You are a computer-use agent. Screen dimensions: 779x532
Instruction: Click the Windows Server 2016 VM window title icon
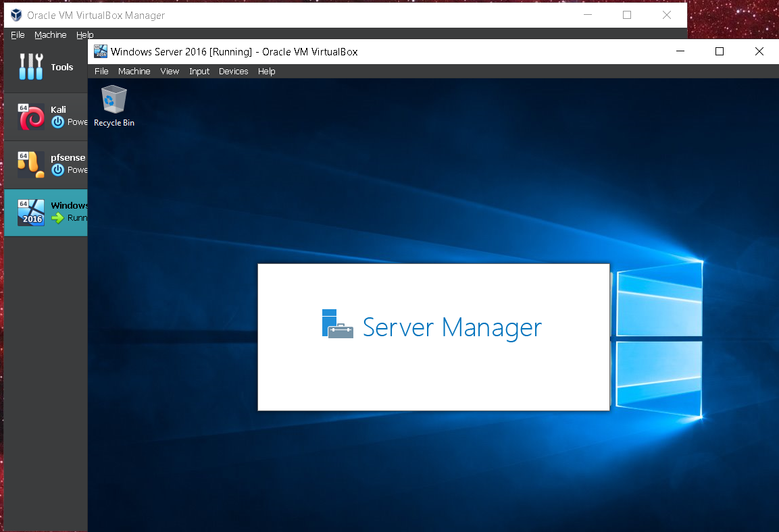point(101,51)
